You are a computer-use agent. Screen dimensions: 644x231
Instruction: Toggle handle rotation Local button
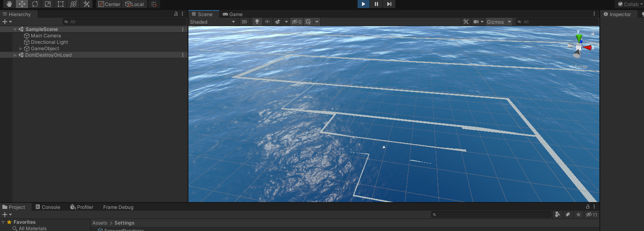coord(135,4)
